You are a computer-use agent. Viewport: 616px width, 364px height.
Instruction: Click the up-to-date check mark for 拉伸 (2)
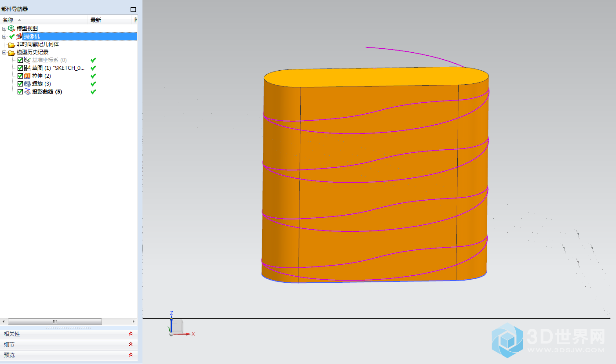click(93, 76)
